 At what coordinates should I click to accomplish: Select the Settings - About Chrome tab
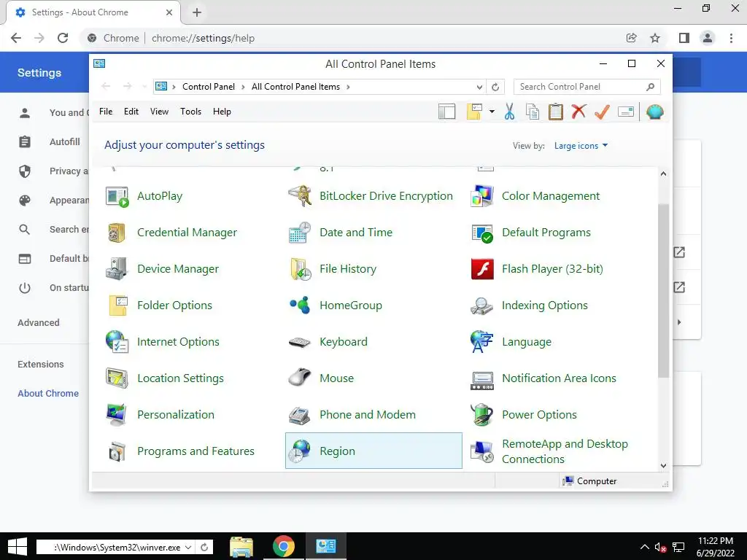pyautogui.click(x=93, y=12)
